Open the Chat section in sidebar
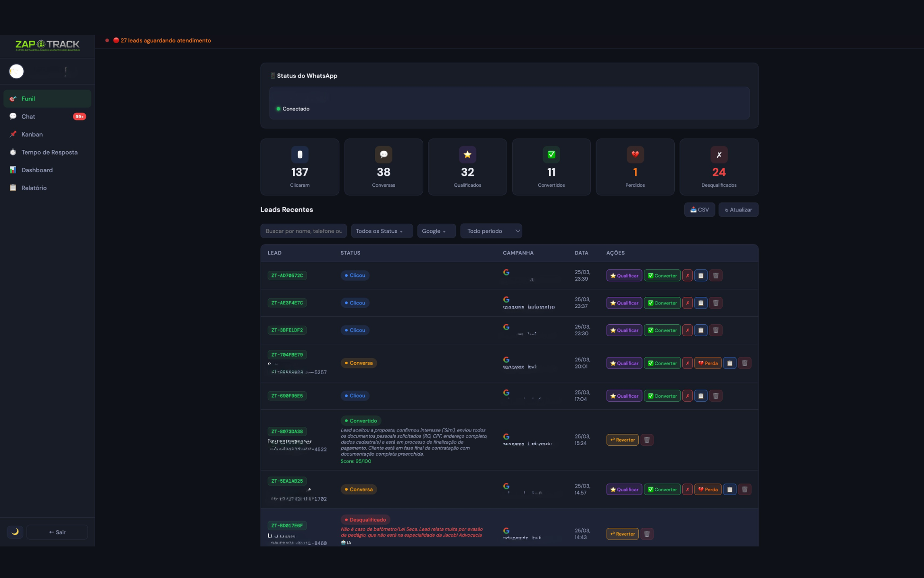The height and width of the screenshot is (578, 924). point(28,117)
